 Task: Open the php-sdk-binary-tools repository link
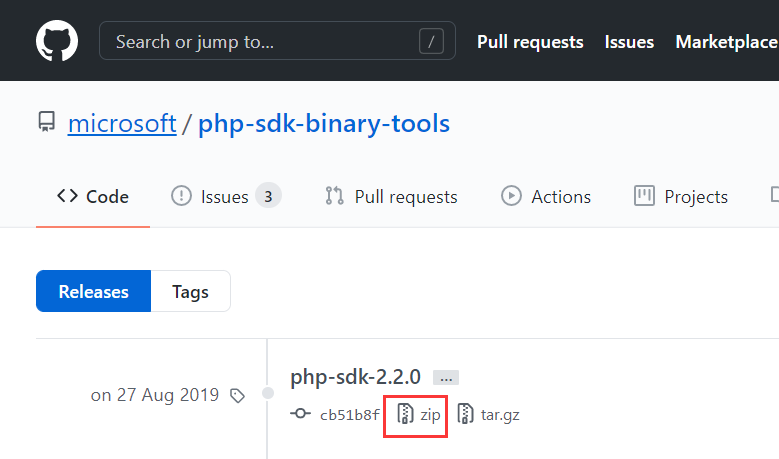[x=324, y=123]
